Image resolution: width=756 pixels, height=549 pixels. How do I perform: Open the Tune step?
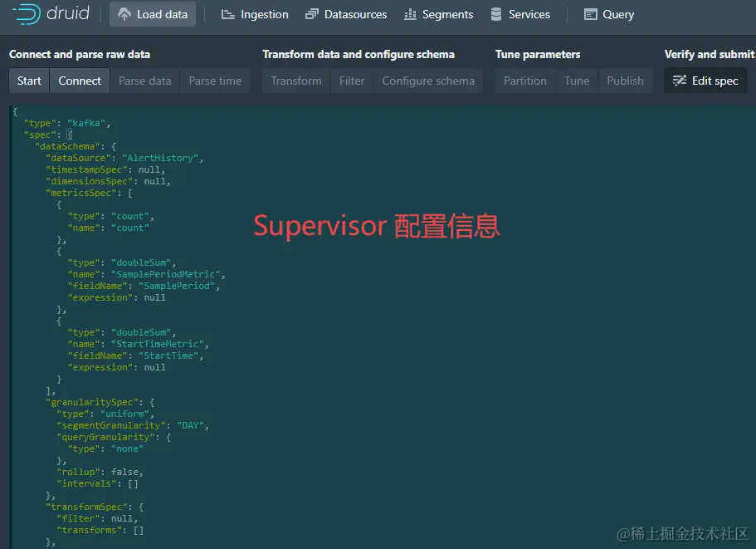point(577,81)
